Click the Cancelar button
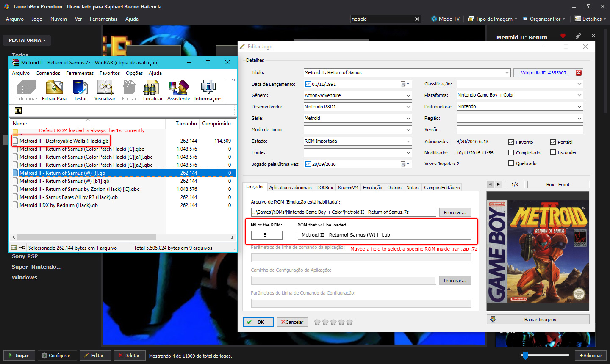610x364 pixels. [292, 322]
